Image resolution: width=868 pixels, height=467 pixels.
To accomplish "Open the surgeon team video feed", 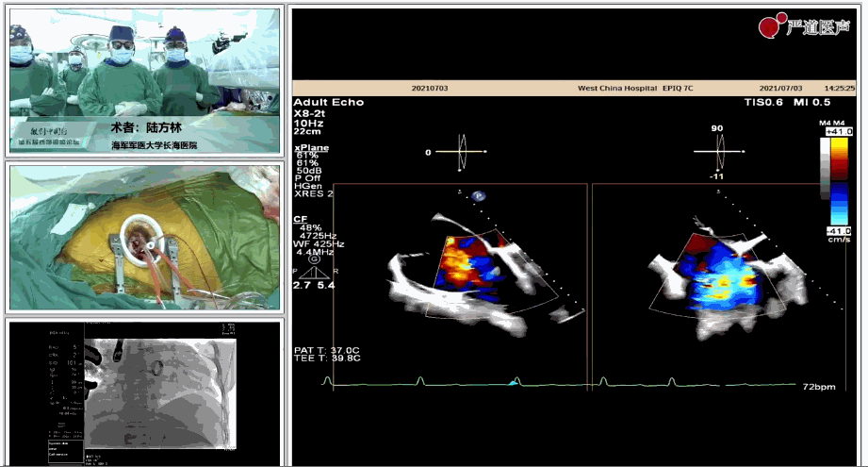I will 145,81.
